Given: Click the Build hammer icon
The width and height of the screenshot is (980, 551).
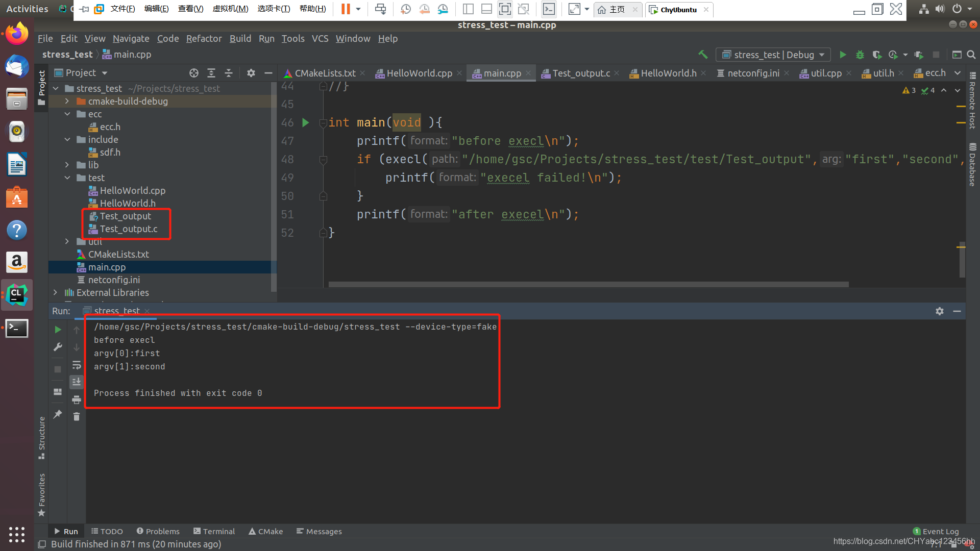Looking at the screenshot, I should point(703,55).
